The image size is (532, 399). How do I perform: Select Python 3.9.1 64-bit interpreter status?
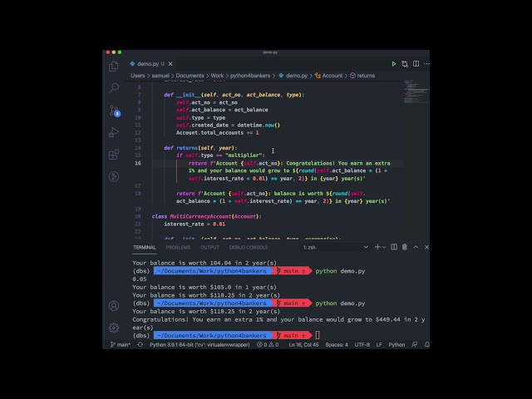199,345
